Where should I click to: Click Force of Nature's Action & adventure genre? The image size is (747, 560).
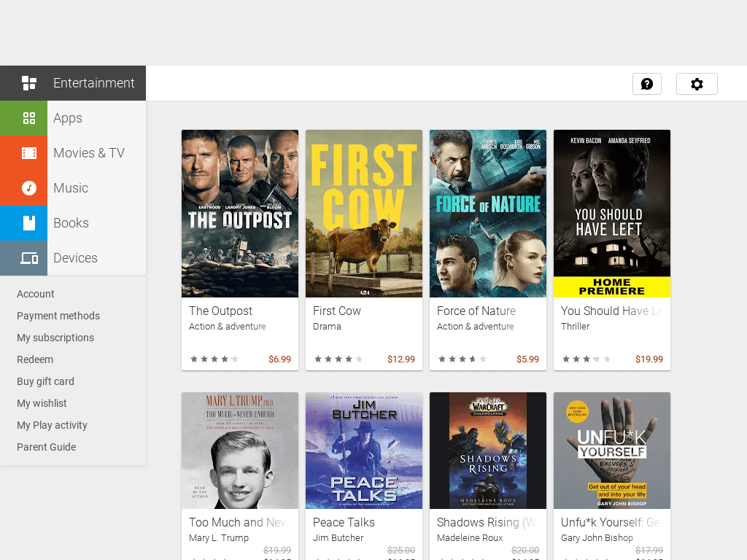(x=476, y=326)
